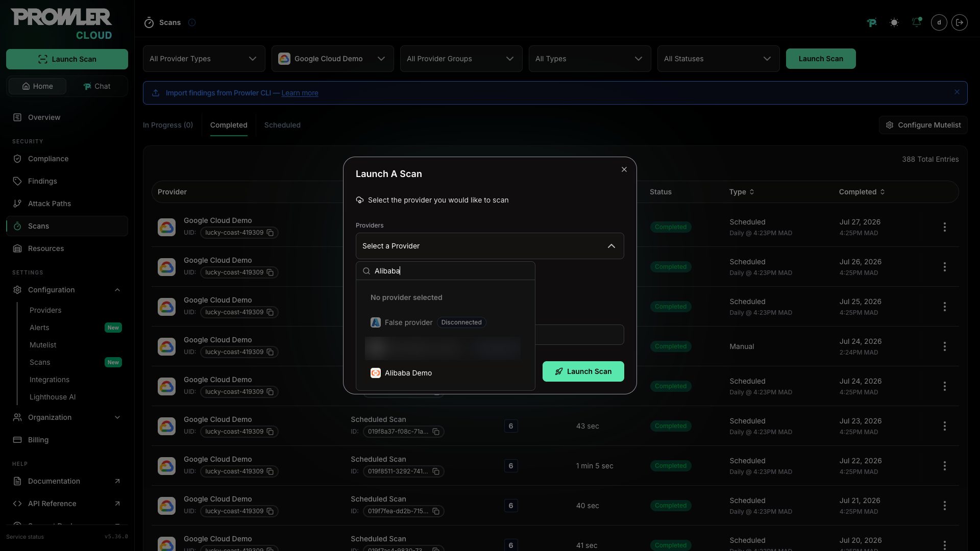Open the Scans sidebar item under Security
This screenshot has width=980, height=551.
tap(67, 226)
